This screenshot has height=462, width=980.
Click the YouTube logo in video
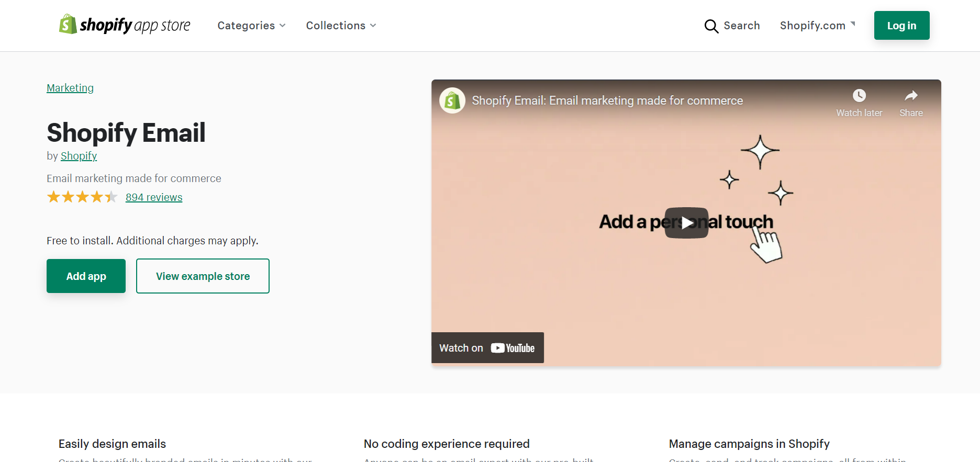(513, 348)
